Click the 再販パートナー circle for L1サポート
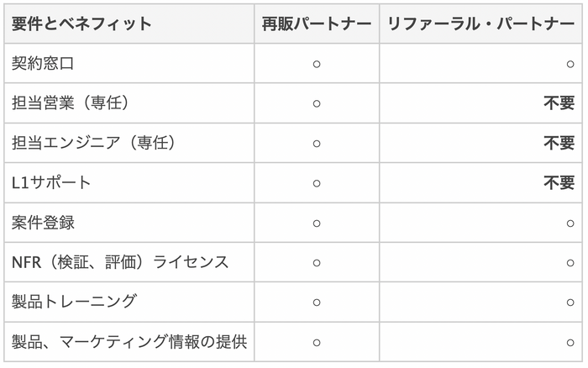 (317, 182)
